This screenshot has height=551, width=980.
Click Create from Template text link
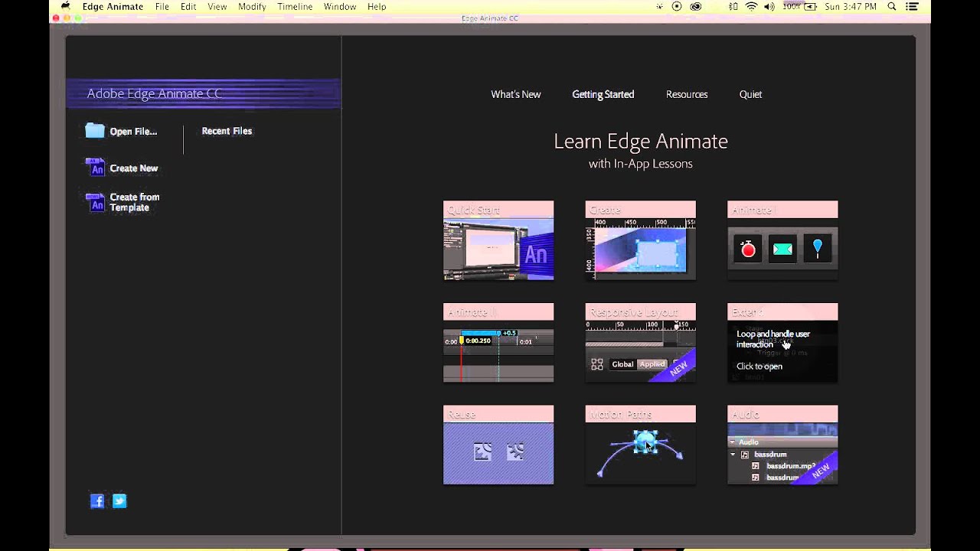(135, 202)
